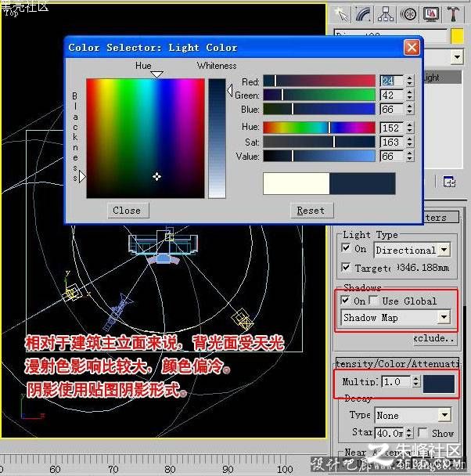This screenshot has width=471, height=476.
Task: Click the yellow object color swatch
Action: point(457,36)
